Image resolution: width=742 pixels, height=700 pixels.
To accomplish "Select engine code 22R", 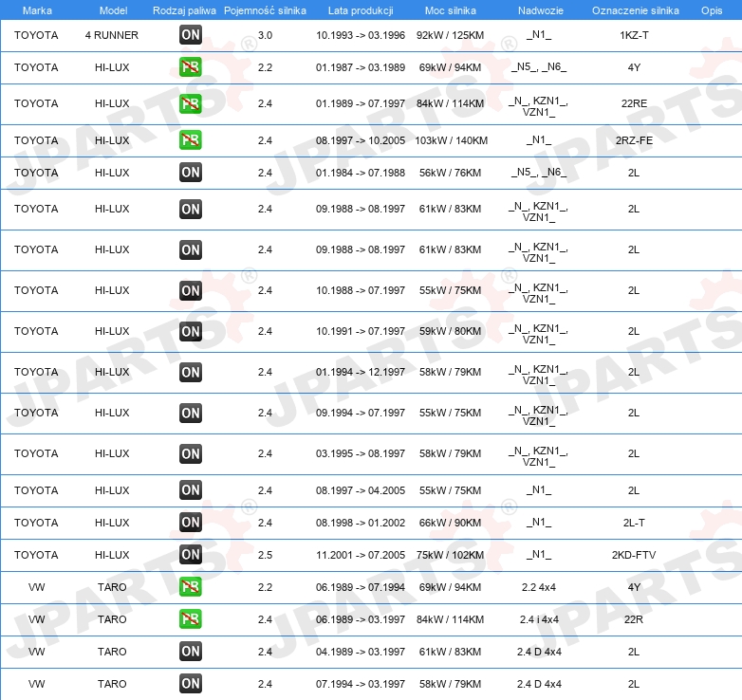I will click(634, 619).
